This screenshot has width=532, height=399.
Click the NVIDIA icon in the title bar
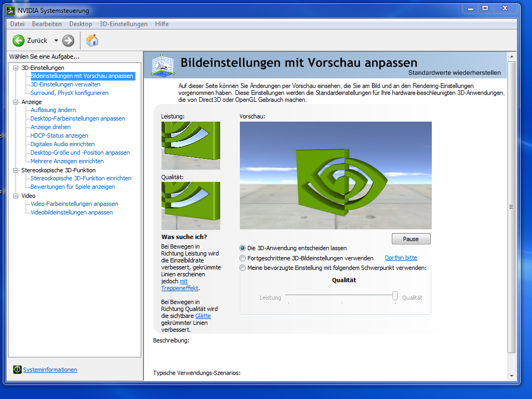click(x=11, y=11)
